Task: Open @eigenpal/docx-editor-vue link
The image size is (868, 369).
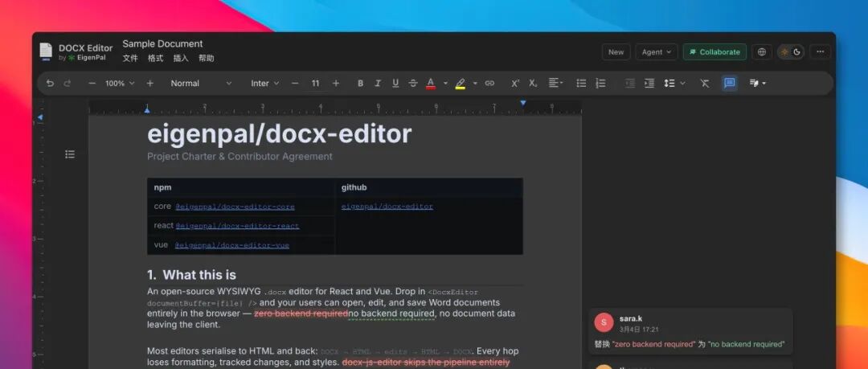Action: pyautogui.click(x=232, y=245)
